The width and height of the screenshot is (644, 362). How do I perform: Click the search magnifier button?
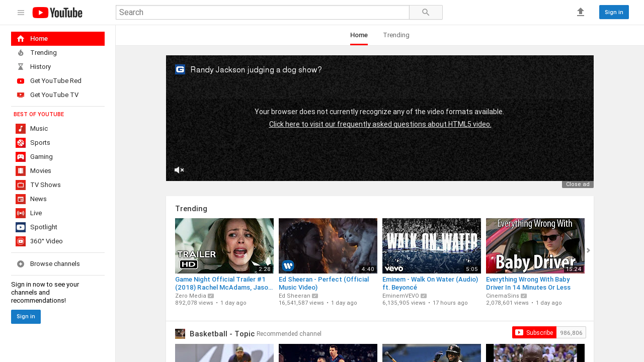pyautogui.click(x=426, y=13)
